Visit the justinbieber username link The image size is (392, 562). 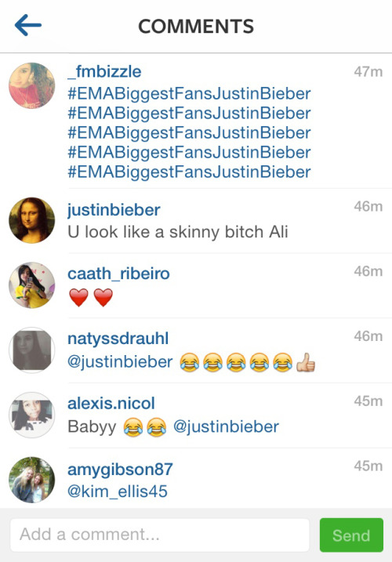114,210
